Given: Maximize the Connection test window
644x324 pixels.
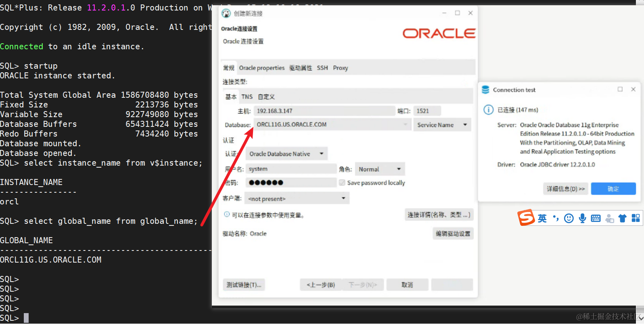Looking at the screenshot, I should pos(620,89).
